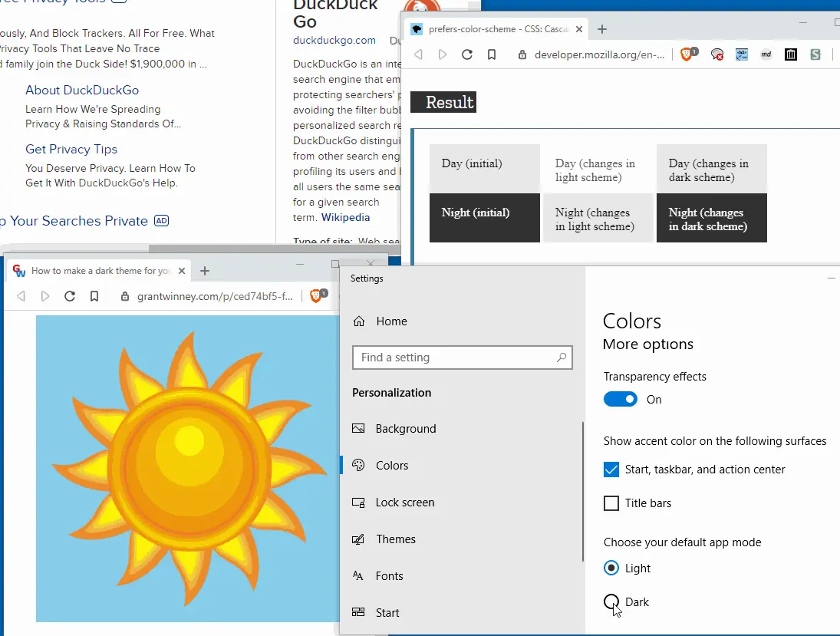The height and width of the screenshot is (636, 840).
Task: Click the 'Day (initial)' box
Action: [x=484, y=169]
